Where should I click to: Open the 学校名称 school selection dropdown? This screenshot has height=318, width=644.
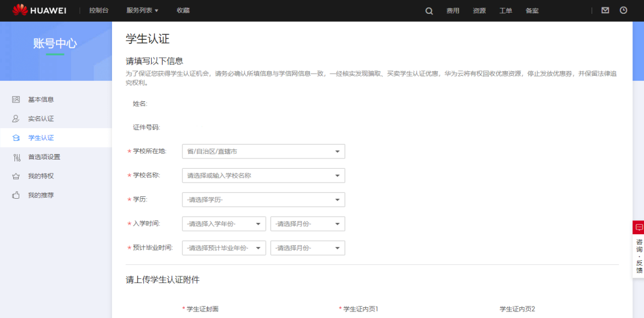coord(263,175)
